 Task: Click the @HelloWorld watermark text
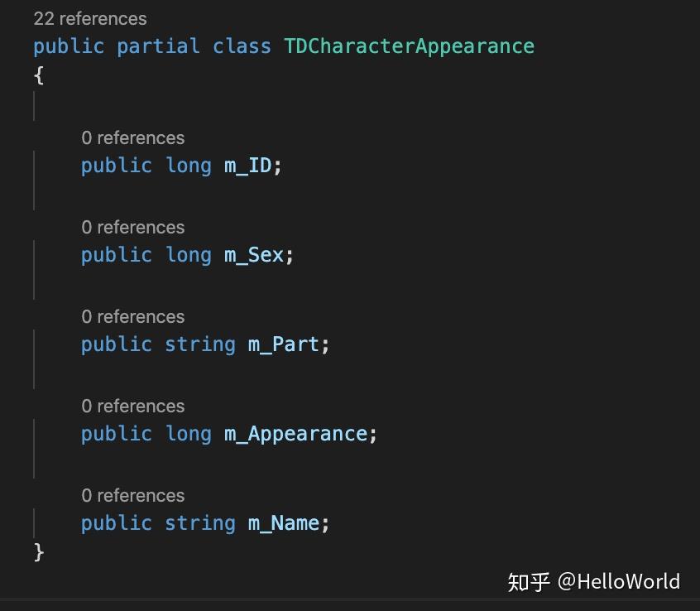point(619,582)
